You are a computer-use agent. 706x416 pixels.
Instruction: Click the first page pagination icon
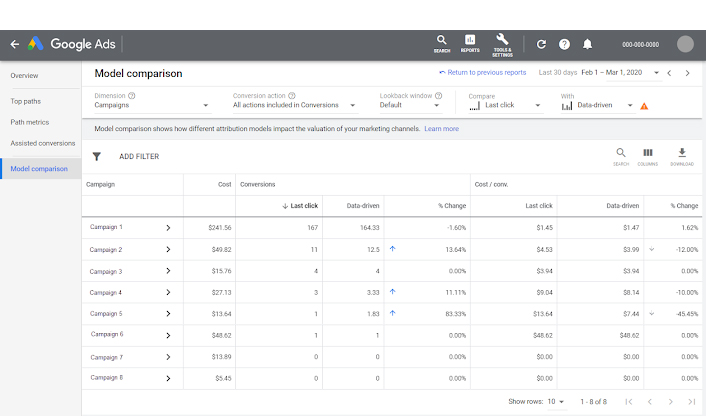tap(629, 402)
